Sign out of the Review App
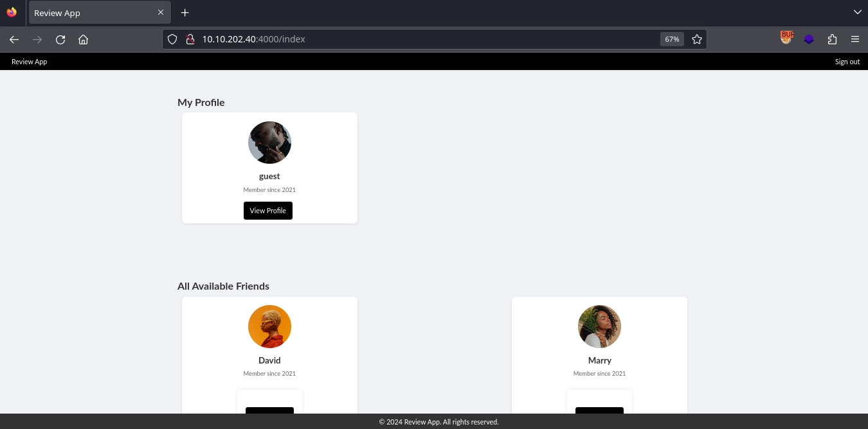 (x=847, y=62)
